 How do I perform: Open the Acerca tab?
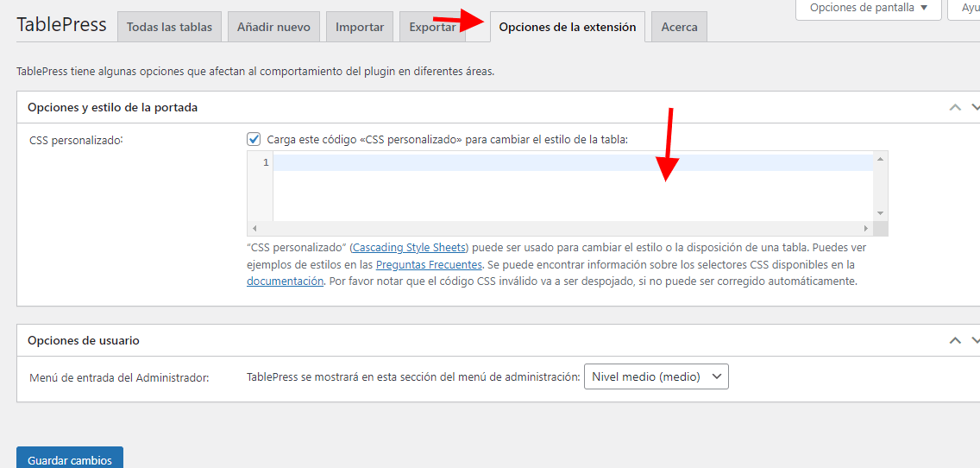680,27
